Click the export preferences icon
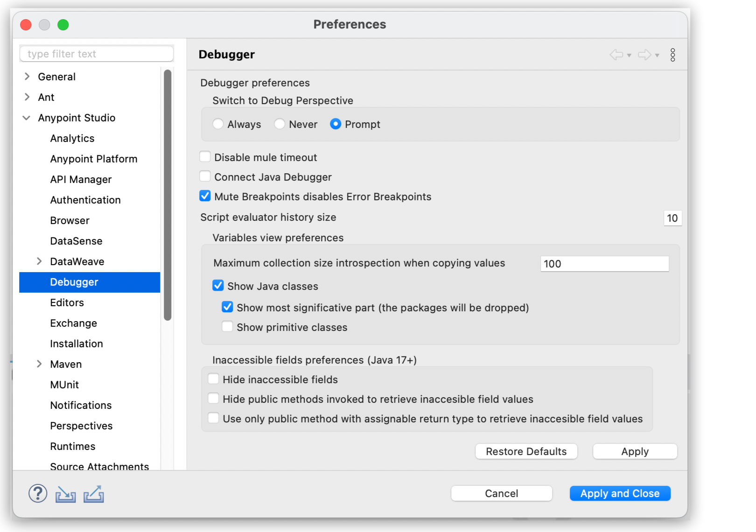 [x=94, y=494]
